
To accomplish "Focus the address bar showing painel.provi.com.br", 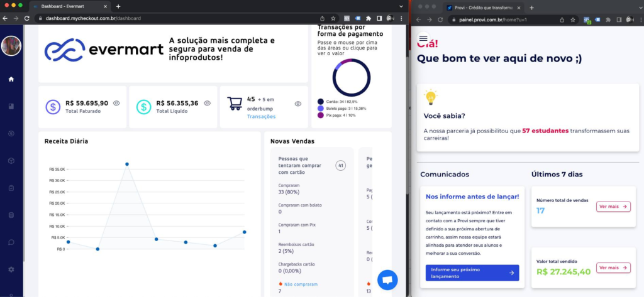I will pos(508,19).
